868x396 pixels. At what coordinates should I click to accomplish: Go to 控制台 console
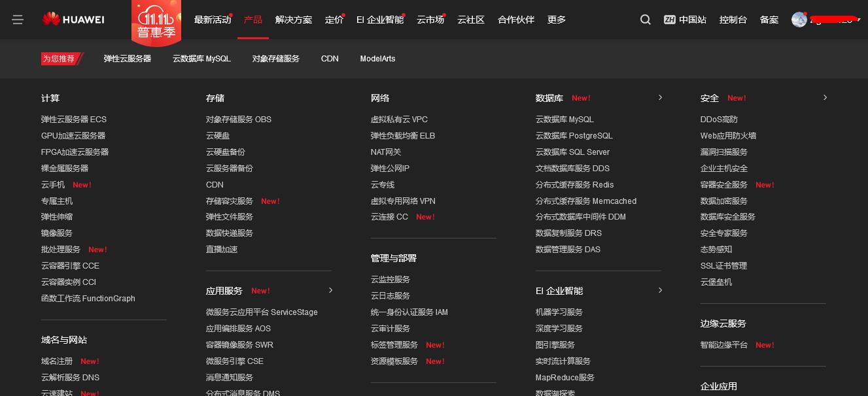[733, 20]
